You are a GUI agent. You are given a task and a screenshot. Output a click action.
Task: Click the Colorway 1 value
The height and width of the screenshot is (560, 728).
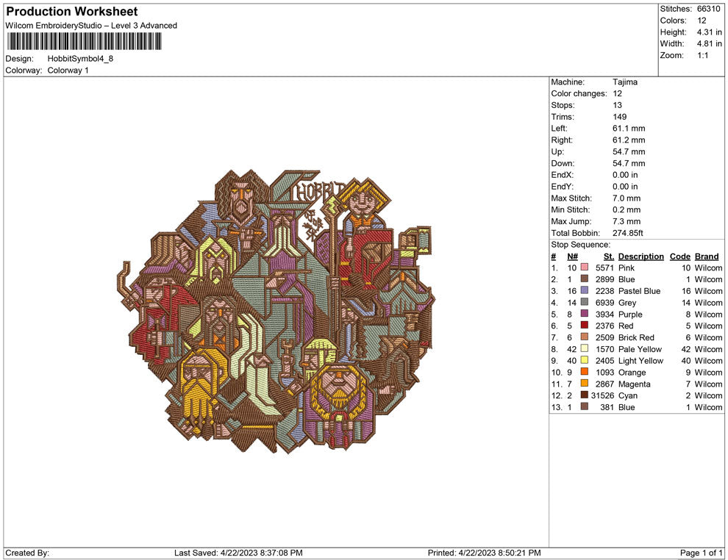[x=68, y=70]
